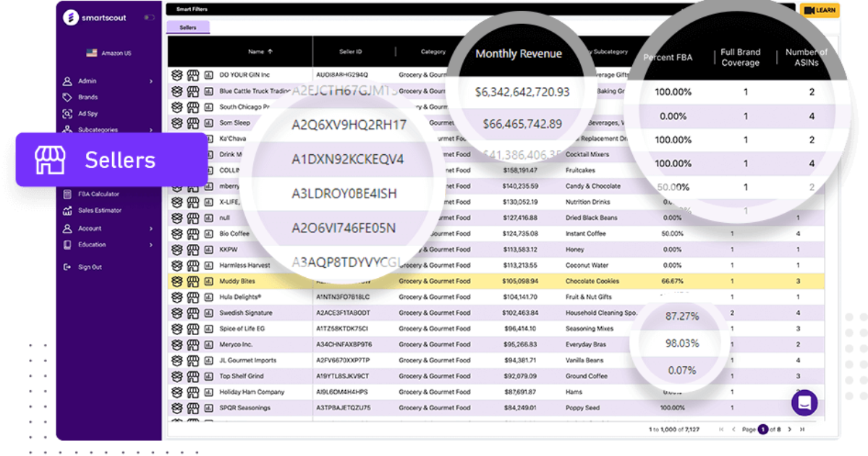
Task: Click revenue value $92,079.09
Action: tap(520, 376)
